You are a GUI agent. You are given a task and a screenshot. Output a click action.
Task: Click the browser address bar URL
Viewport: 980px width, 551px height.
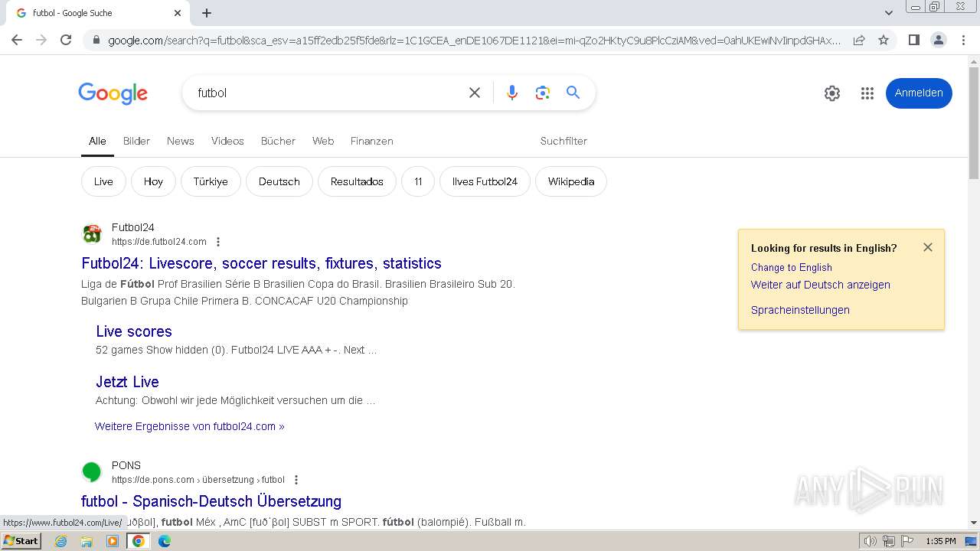tap(475, 41)
